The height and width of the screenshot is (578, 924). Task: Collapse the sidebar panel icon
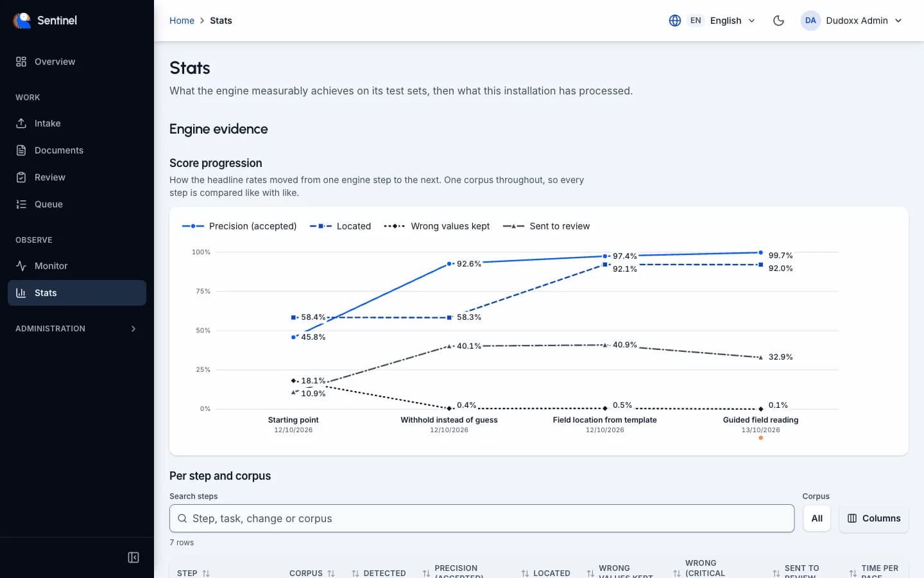pos(133,557)
